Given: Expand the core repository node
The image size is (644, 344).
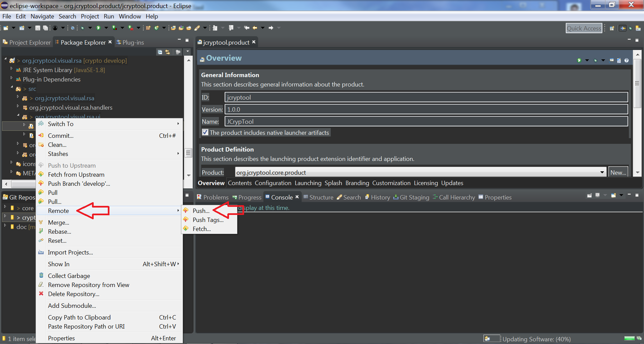Looking at the screenshot, I should coord(5,207).
